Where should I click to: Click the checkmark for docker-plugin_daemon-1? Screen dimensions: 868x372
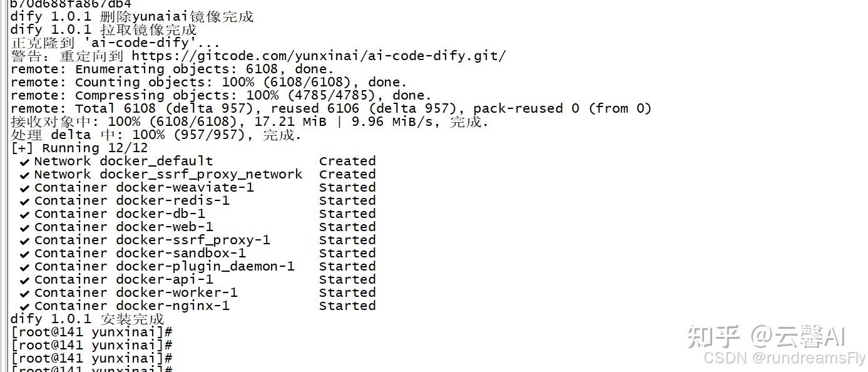click(x=25, y=267)
